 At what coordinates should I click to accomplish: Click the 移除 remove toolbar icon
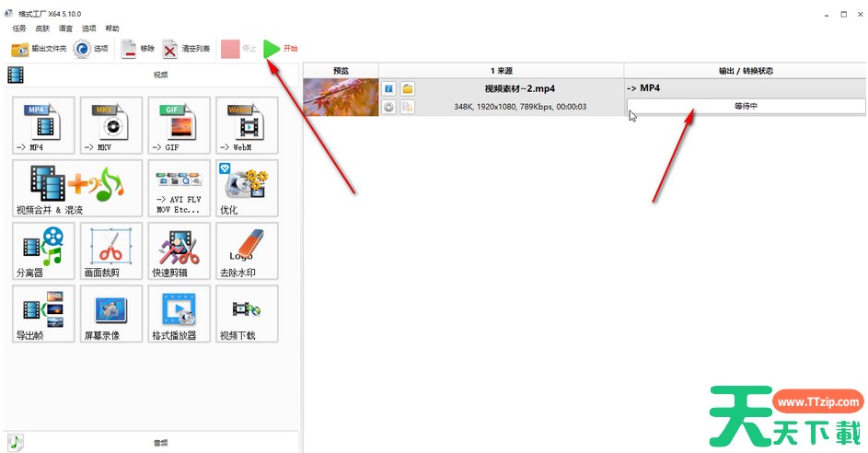point(129,49)
